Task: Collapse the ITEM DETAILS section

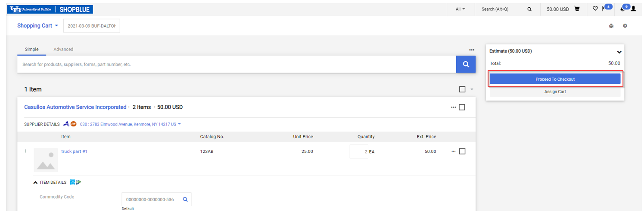Action: click(36, 183)
